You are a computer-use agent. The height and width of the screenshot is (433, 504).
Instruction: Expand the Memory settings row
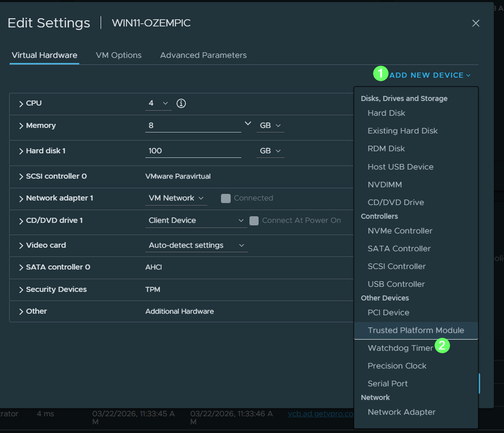pyautogui.click(x=21, y=125)
